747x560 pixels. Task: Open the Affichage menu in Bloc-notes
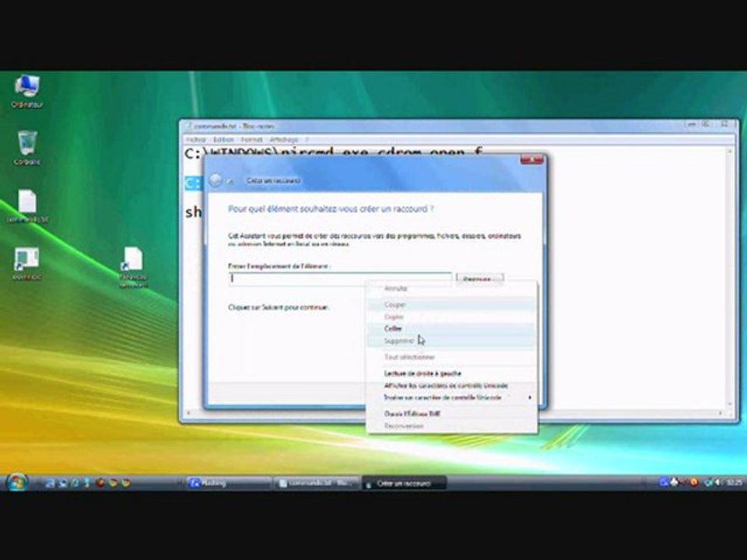click(x=283, y=139)
